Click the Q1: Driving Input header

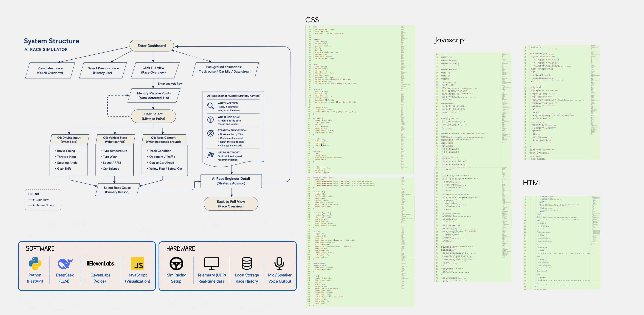coord(69,140)
